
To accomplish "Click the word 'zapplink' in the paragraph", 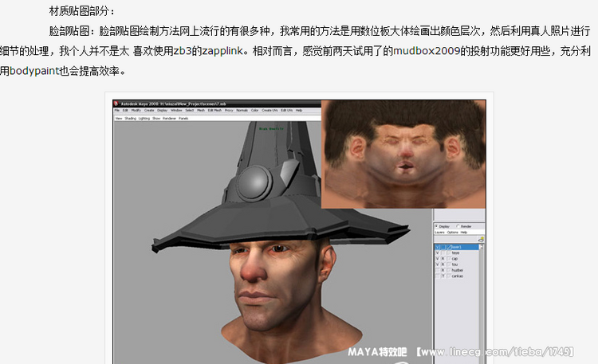I will [x=222, y=51].
